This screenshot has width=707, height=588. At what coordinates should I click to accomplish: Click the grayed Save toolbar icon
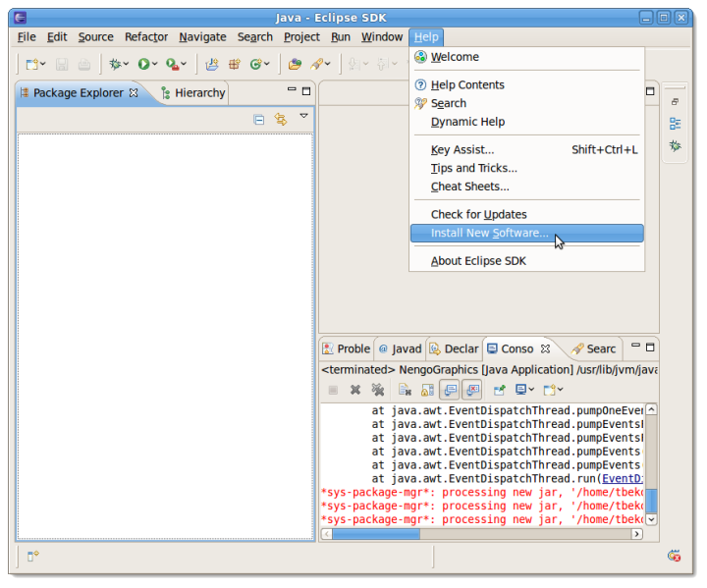click(62, 65)
